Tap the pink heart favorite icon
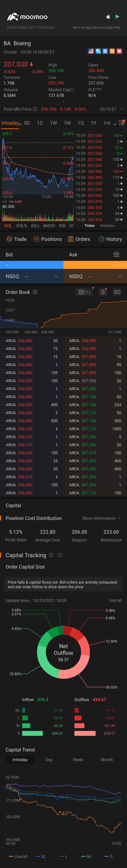The width and height of the screenshot is (127, 868). pos(119,51)
